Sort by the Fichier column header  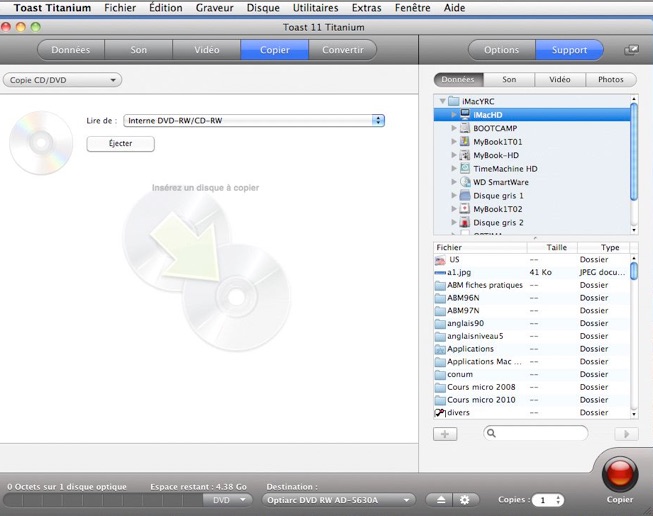pos(480,247)
